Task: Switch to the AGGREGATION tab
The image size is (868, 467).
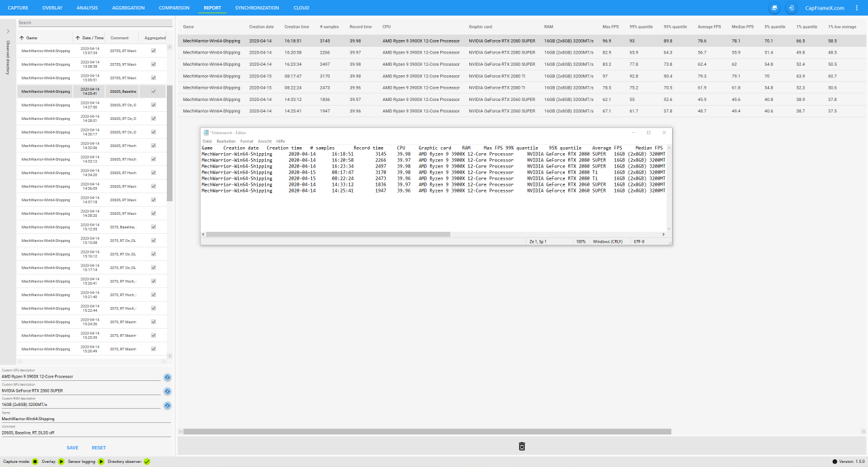Action: click(x=128, y=7)
